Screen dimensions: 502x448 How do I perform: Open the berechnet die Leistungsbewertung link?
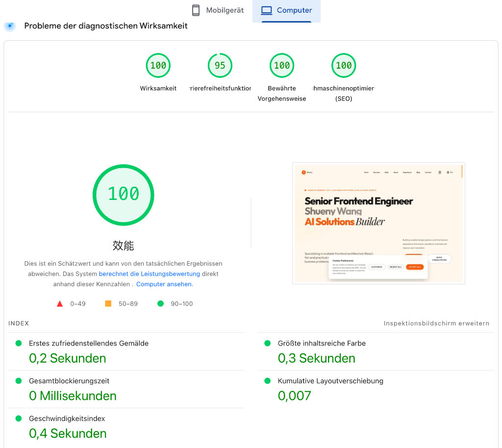[149, 274]
